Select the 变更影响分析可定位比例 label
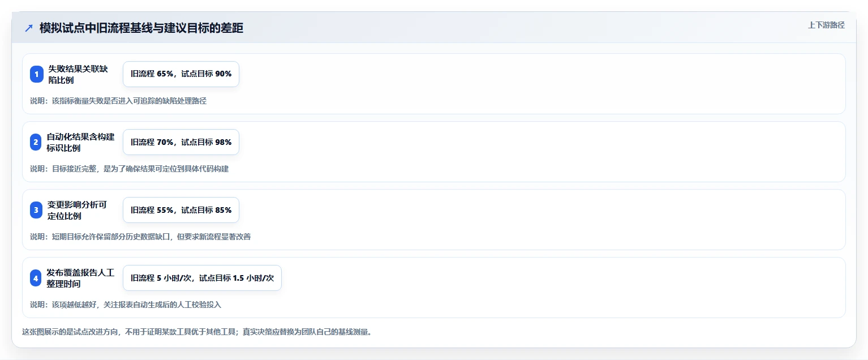The image size is (868, 360). pos(77,210)
